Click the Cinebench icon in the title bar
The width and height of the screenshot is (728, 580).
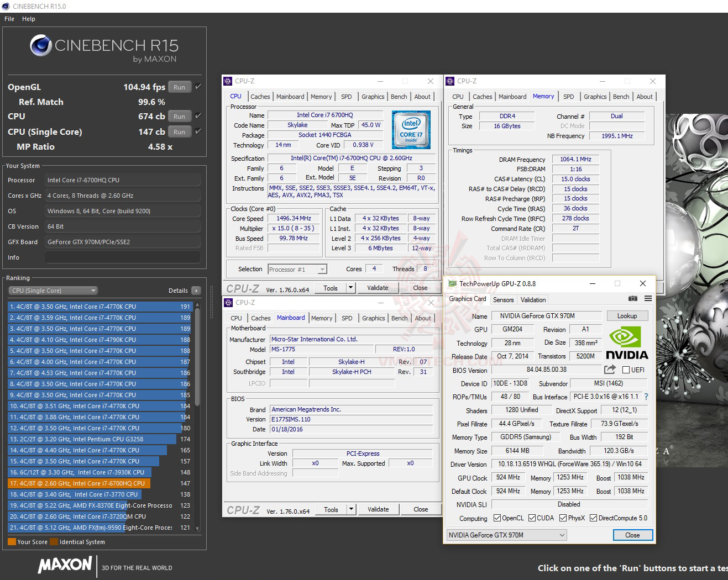pos(6,6)
